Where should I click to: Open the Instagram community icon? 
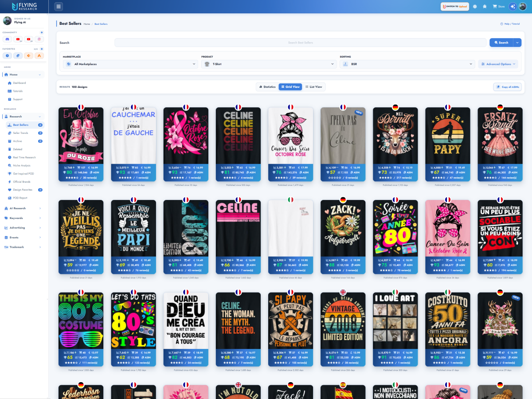(39, 39)
